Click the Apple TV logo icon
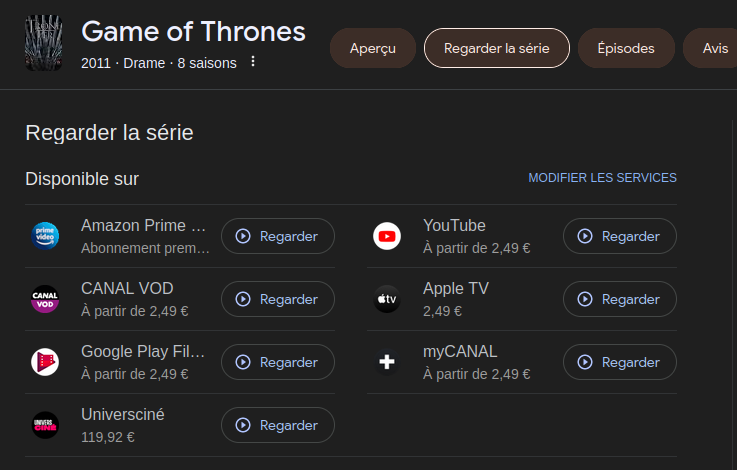 point(387,299)
